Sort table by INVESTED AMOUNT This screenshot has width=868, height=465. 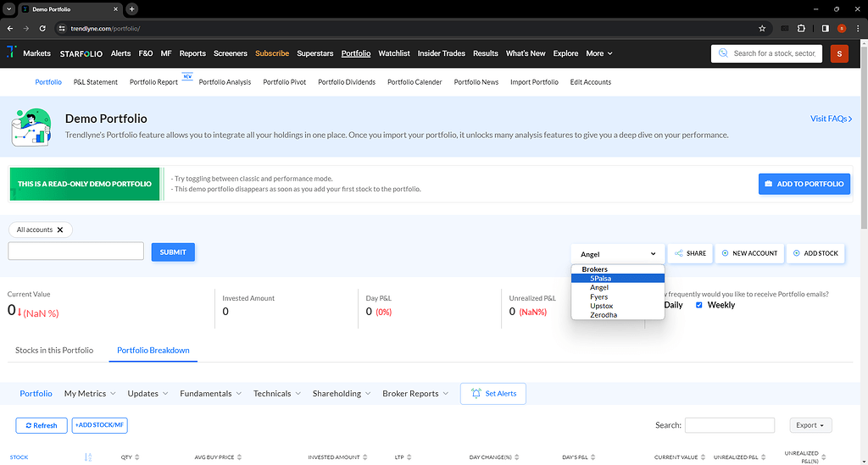tap(364, 457)
